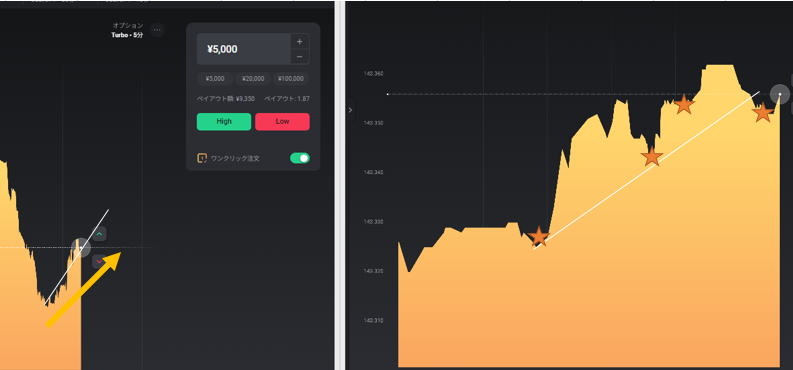
Task: Click the green up-chevron quick trade icon
Action: point(100,234)
